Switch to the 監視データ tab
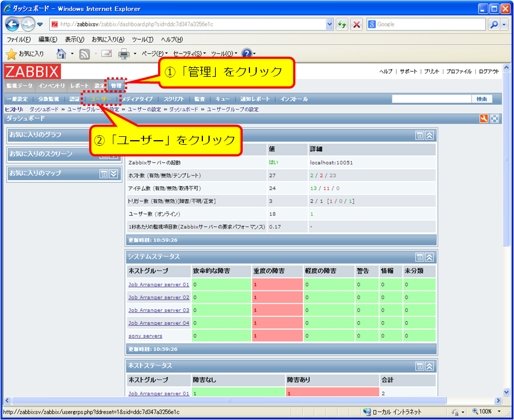The image size is (514, 420). pos(20,86)
